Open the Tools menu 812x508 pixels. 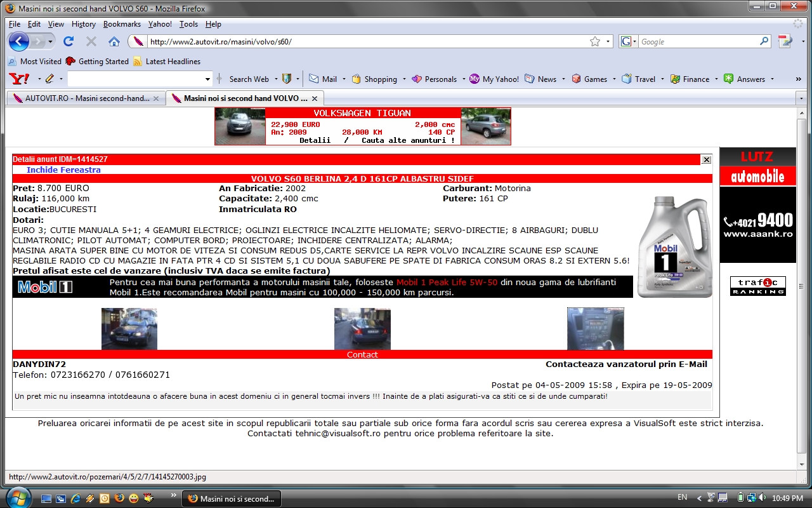[x=188, y=24]
